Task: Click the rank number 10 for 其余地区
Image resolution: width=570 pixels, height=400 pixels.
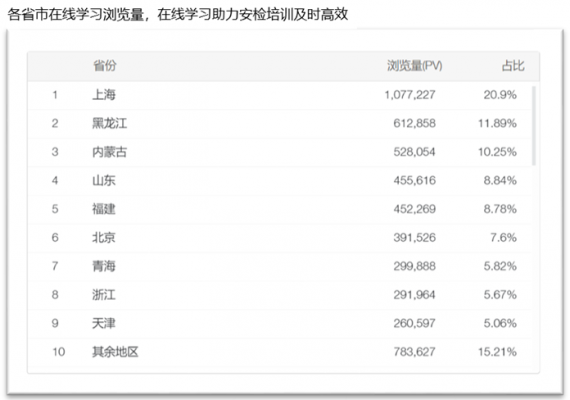Action: point(59,352)
